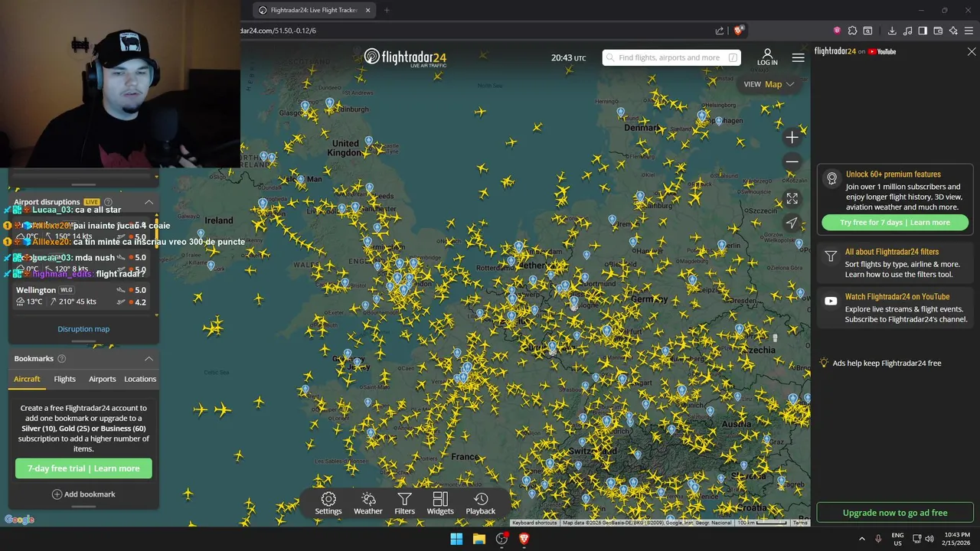This screenshot has height=551, width=980.
Task: Select the Locations bookmarks tab
Action: click(x=140, y=379)
